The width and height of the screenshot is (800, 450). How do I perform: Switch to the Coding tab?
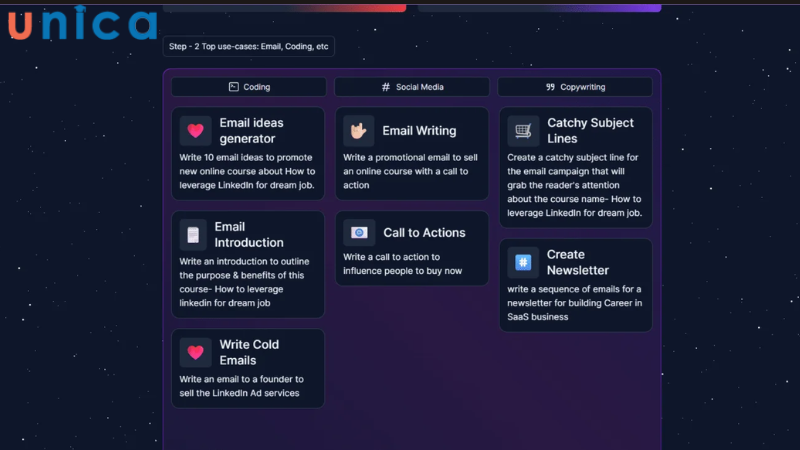click(249, 87)
